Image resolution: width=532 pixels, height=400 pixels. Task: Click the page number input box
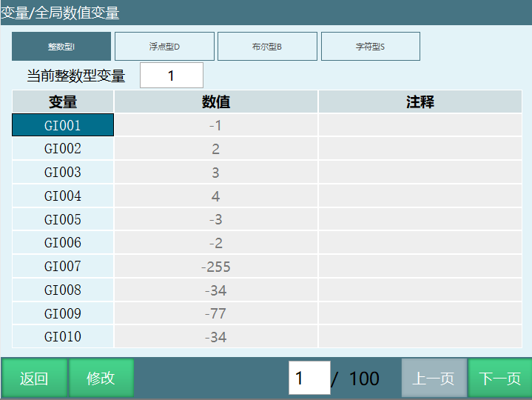pyautogui.click(x=309, y=379)
